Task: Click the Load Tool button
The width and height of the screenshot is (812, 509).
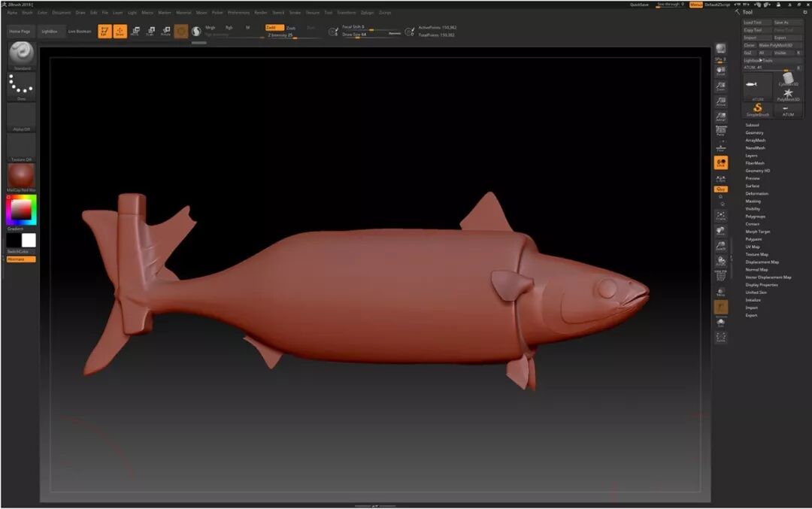Action: [x=756, y=23]
